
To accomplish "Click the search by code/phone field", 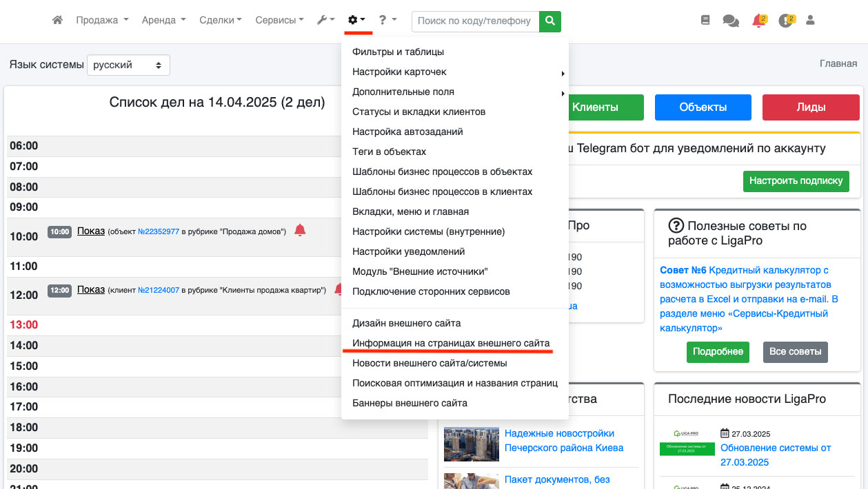I will tap(475, 21).
